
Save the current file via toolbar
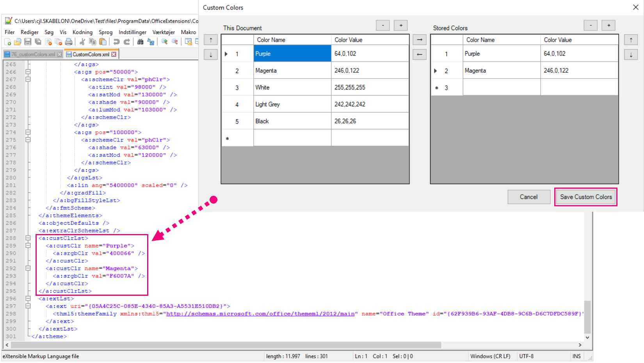pyautogui.click(x=27, y=42)
